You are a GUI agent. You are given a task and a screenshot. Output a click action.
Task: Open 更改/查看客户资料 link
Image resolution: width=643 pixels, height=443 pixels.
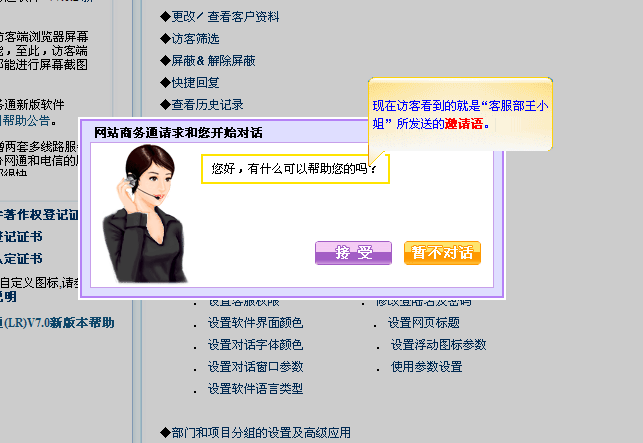point(225,17)
